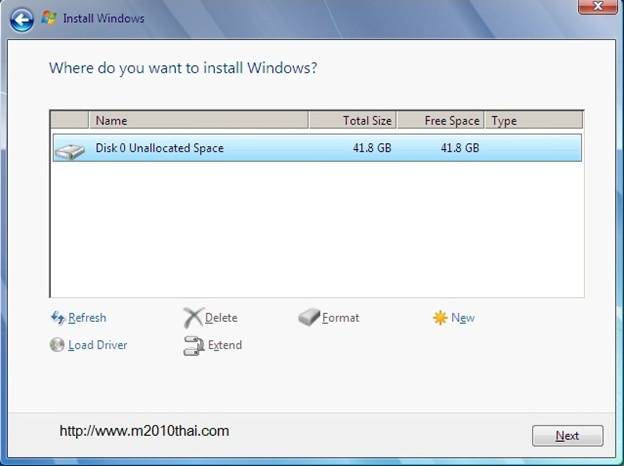The image size is (624, 466).
Task: Go back using the blue arrow button
Action: point(21,19)
